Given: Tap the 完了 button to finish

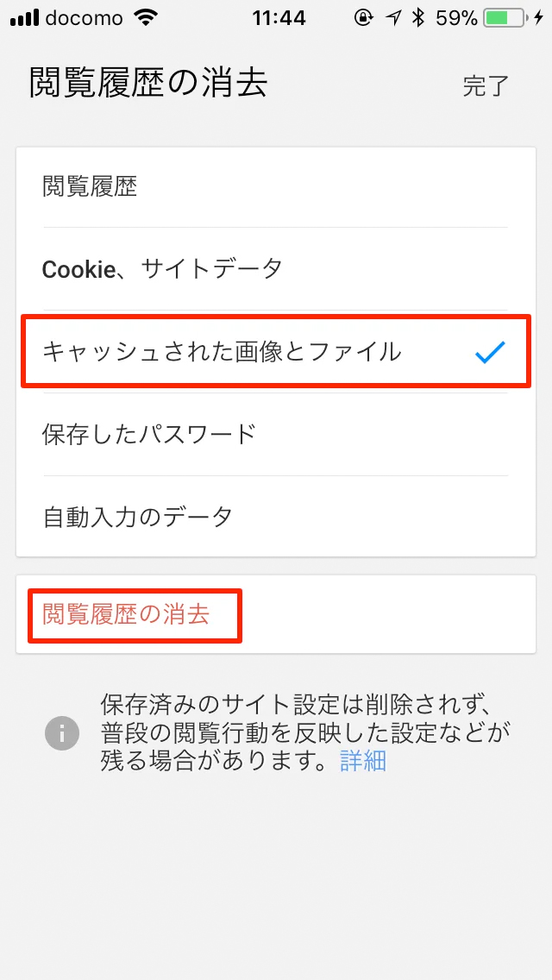Looking at the screenshot, I should (486, 86).
